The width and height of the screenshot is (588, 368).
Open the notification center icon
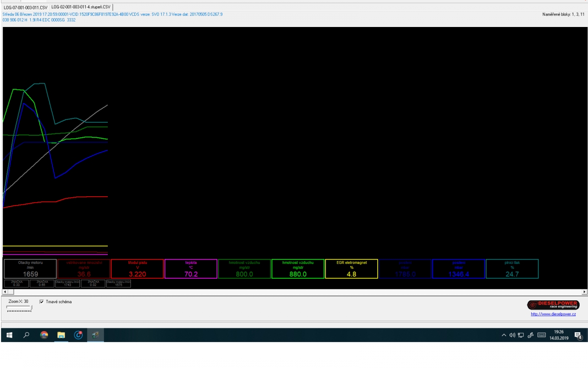[578, 336]
